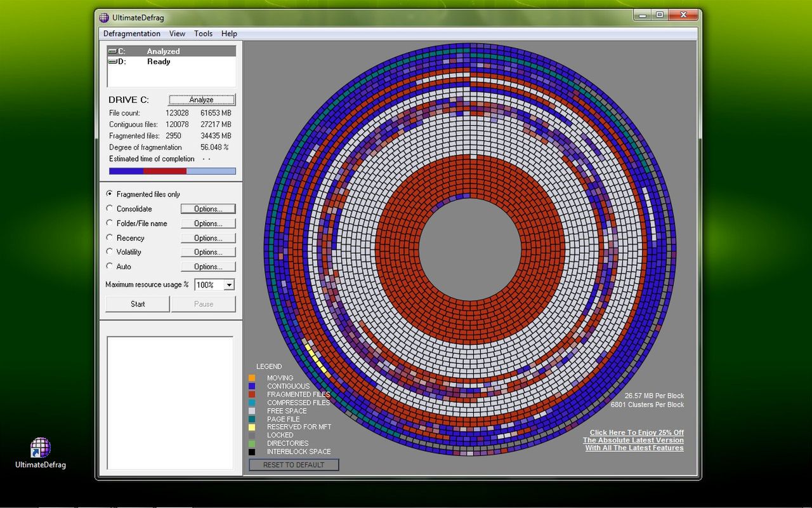Click the 'Estimated time of completion' label
The width and height of the screenshot is (812, 508).
click(152, 159)
